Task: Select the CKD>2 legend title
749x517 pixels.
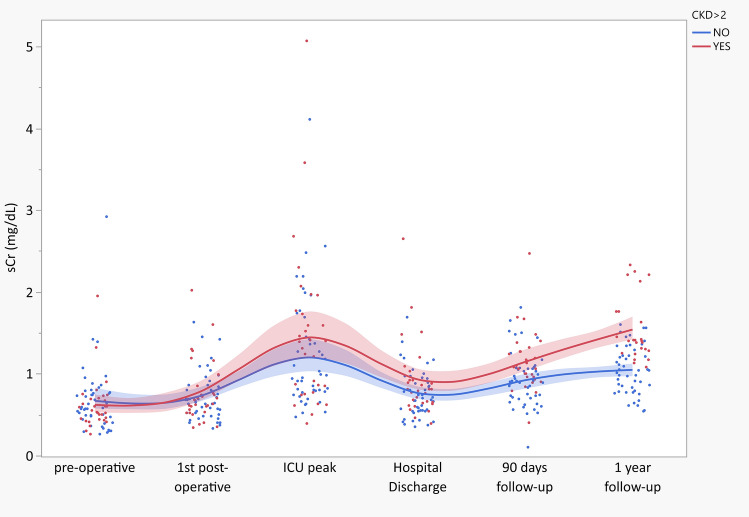Action: tap(710, 14)
